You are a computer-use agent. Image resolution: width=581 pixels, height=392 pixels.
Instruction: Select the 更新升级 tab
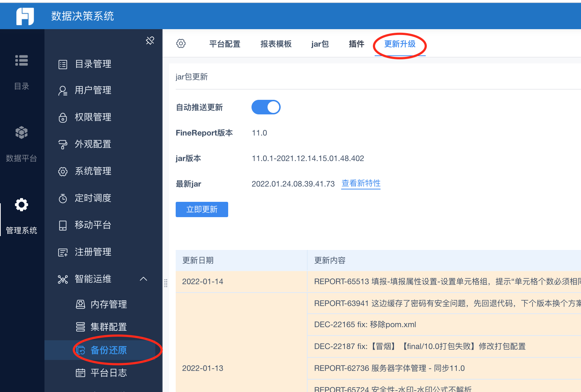coord(400,44)
